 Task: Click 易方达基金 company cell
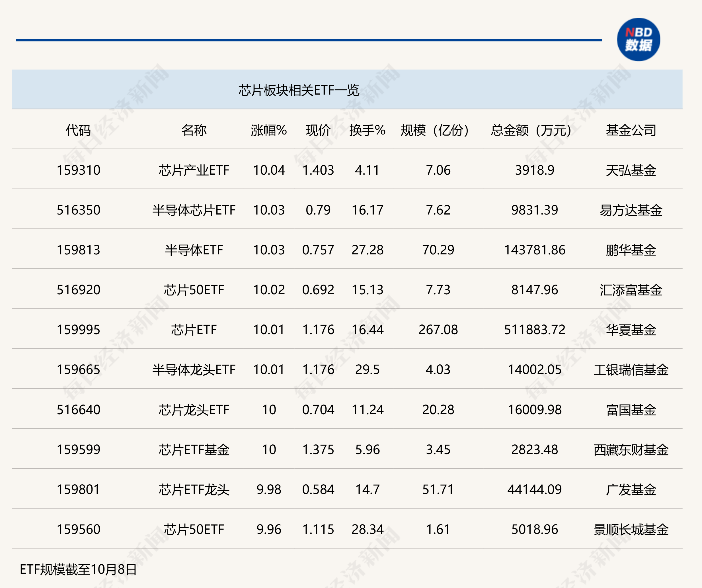(631, 210)
